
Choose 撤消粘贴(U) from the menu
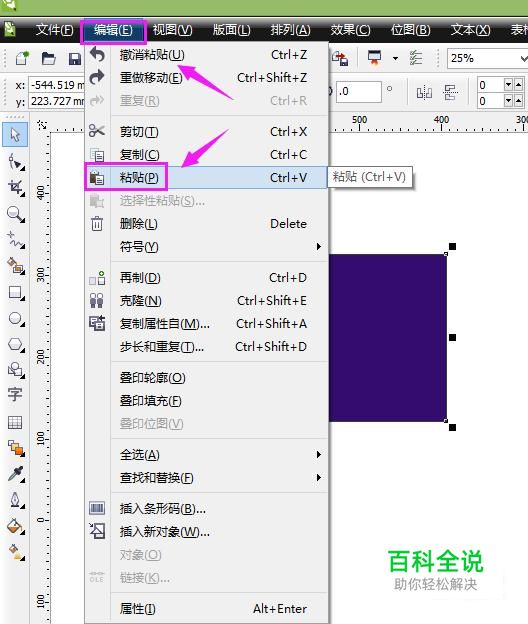tap(207, 55)
